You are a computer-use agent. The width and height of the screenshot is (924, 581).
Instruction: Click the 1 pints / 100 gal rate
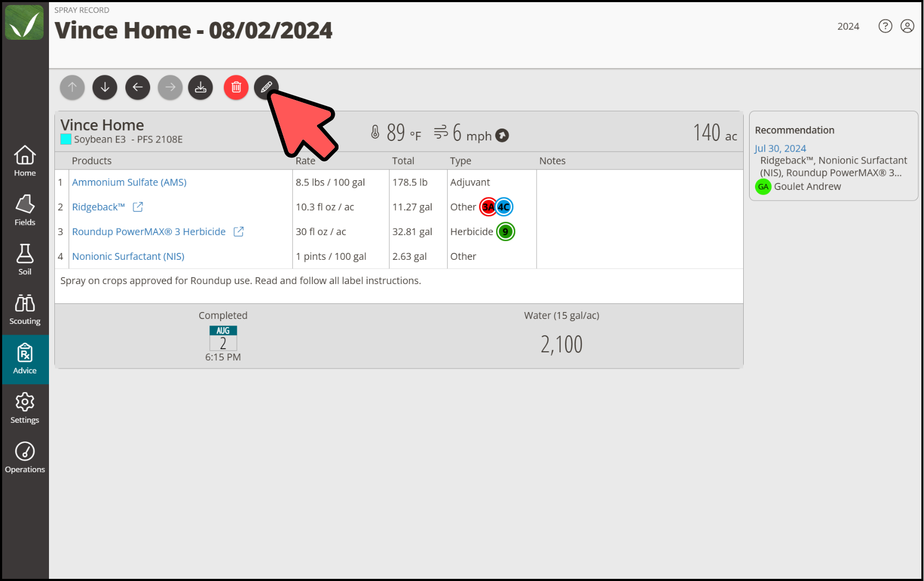click(x=331, y=257)
